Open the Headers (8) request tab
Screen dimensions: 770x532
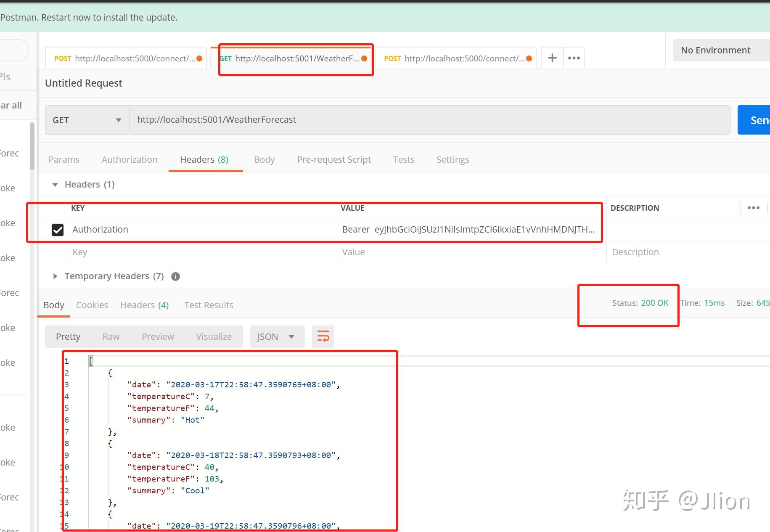pyautogui.click(x=204, y=159)
